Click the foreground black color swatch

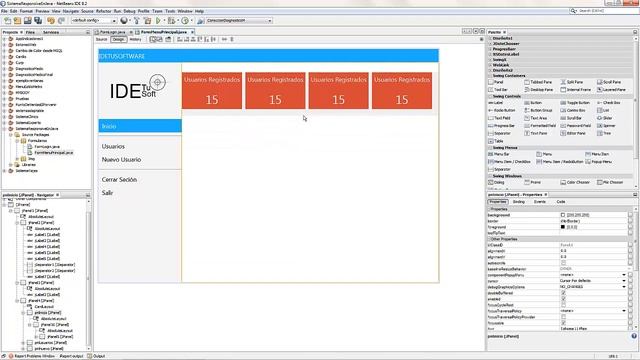(x=563, y=227)
